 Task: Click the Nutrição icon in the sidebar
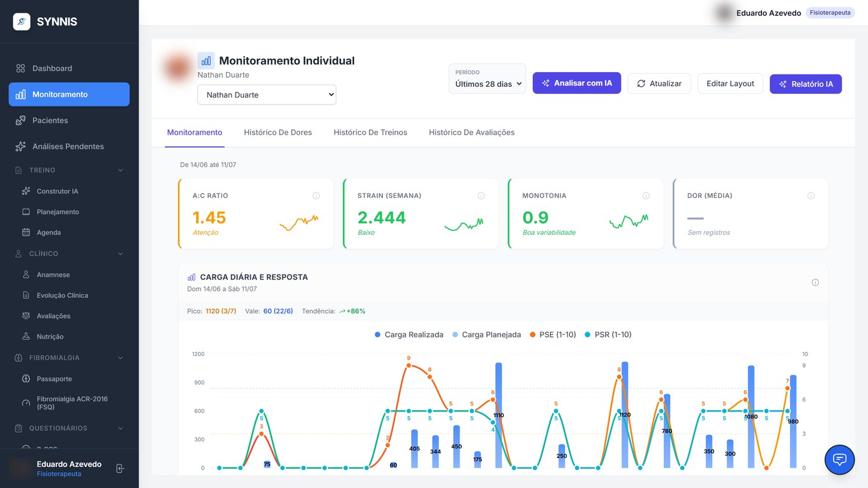click(26, 336)
